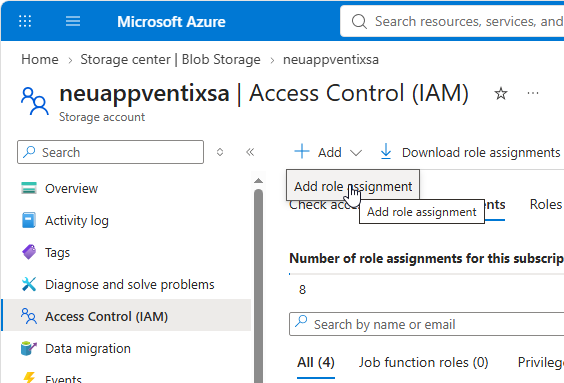Switch to the Roles tab
This screenshot has height=383, width=564.
pyautogui.click(x=546, y=204)
